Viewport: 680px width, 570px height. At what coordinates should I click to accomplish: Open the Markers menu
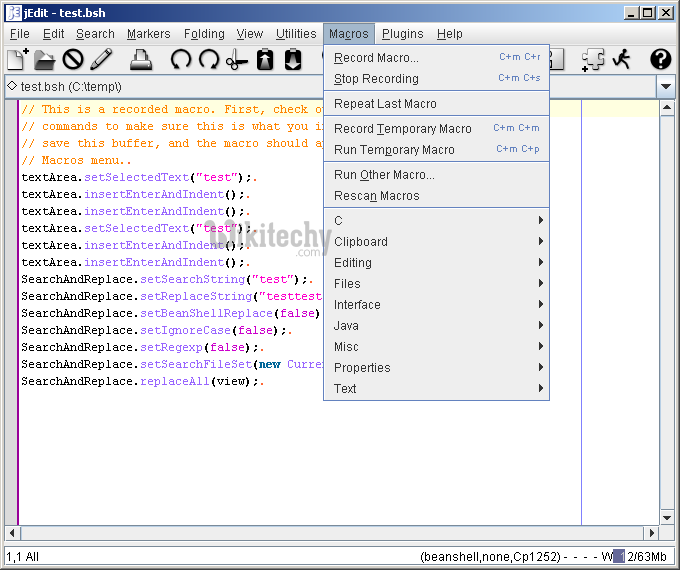149,34
